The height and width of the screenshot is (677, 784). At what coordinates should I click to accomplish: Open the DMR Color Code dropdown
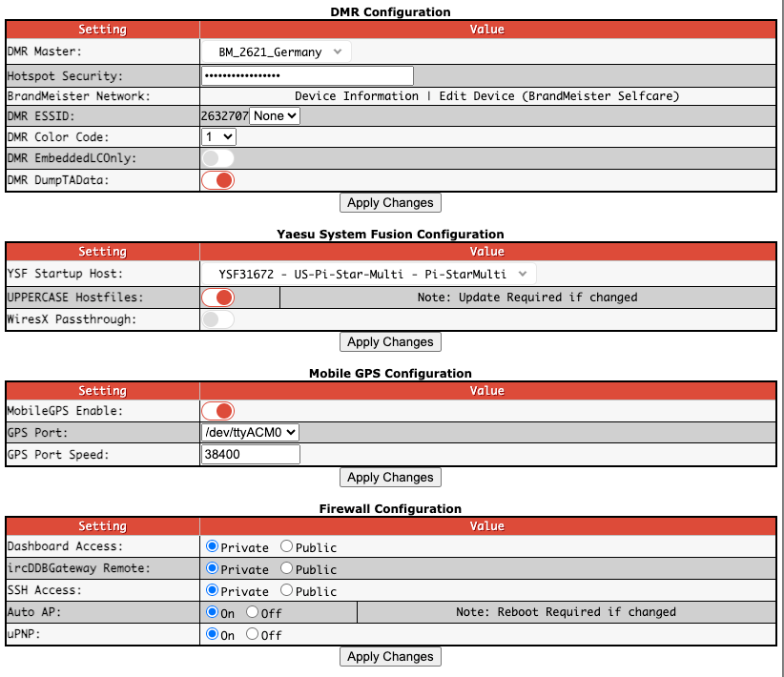click(218, 137)
